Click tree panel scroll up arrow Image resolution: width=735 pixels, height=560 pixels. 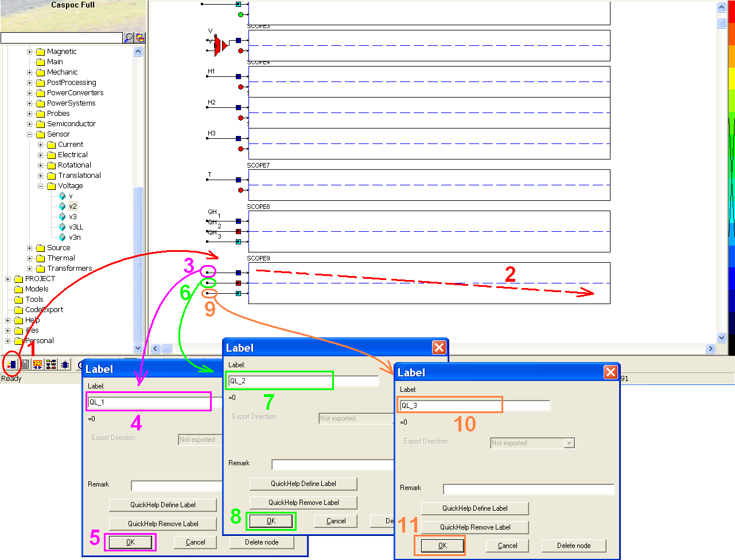coord(138,52)
